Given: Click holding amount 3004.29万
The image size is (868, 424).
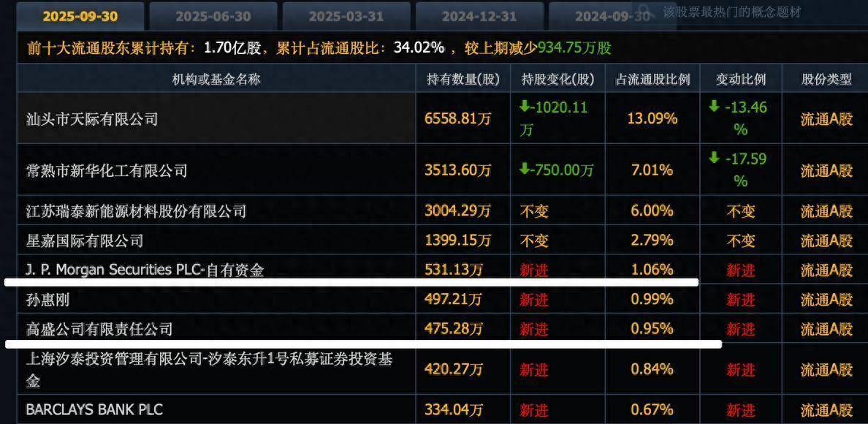Looking at the screenshot, I should [458, 211].
